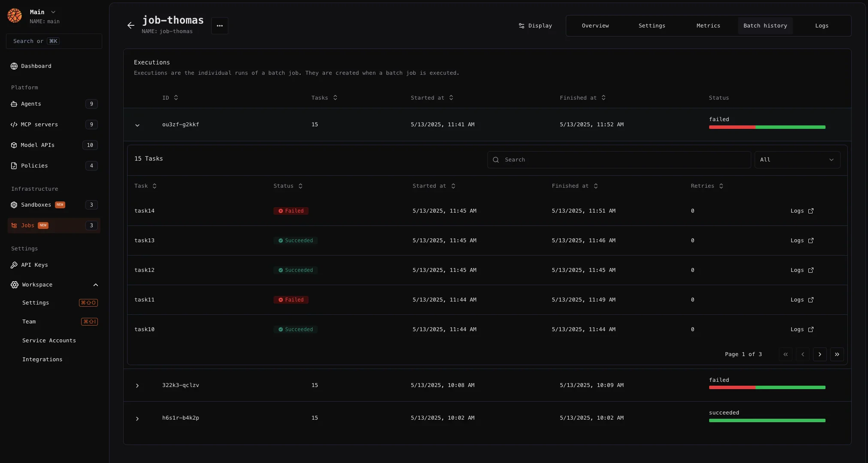Open MCP servers from the sidebar

tap(54, 125)
